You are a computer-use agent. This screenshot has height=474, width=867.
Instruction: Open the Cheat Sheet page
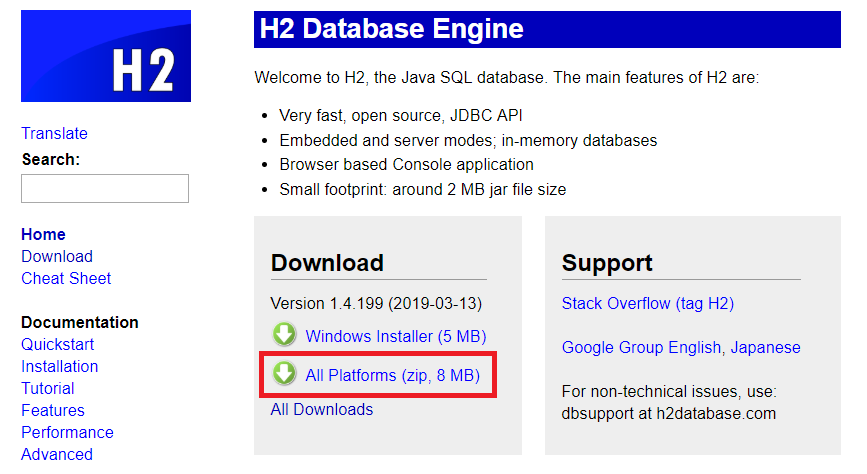66,278
